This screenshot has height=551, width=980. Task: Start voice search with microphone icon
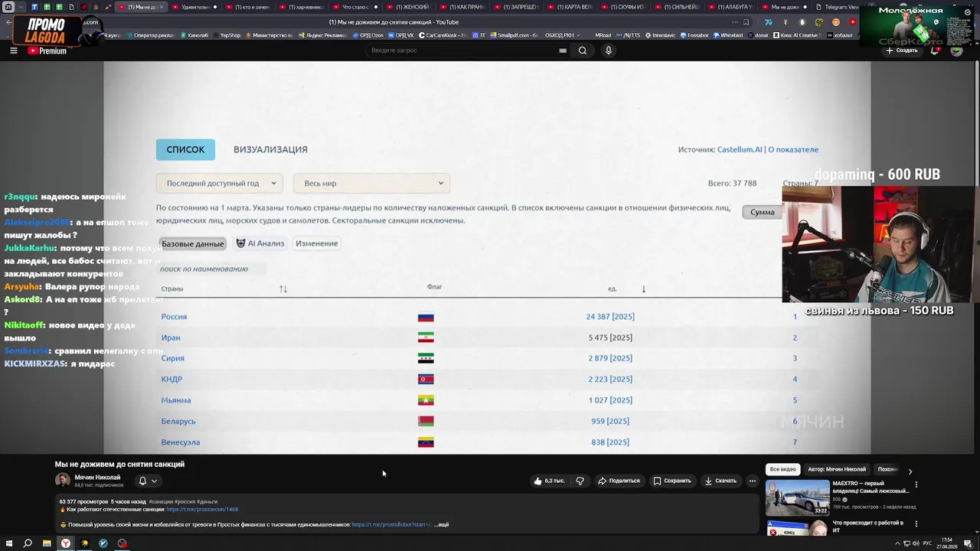(x=609, y=51)
